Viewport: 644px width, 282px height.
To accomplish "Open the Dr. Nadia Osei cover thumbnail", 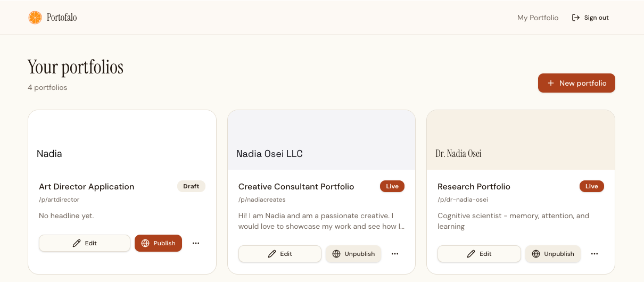I will [521, 140].
